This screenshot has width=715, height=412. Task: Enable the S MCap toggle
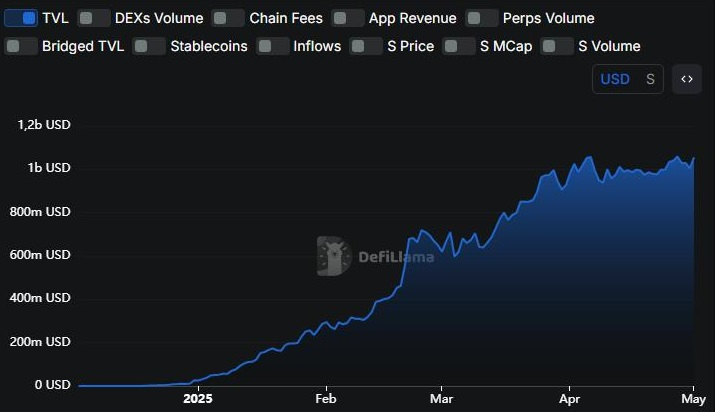tap(459, 46)
